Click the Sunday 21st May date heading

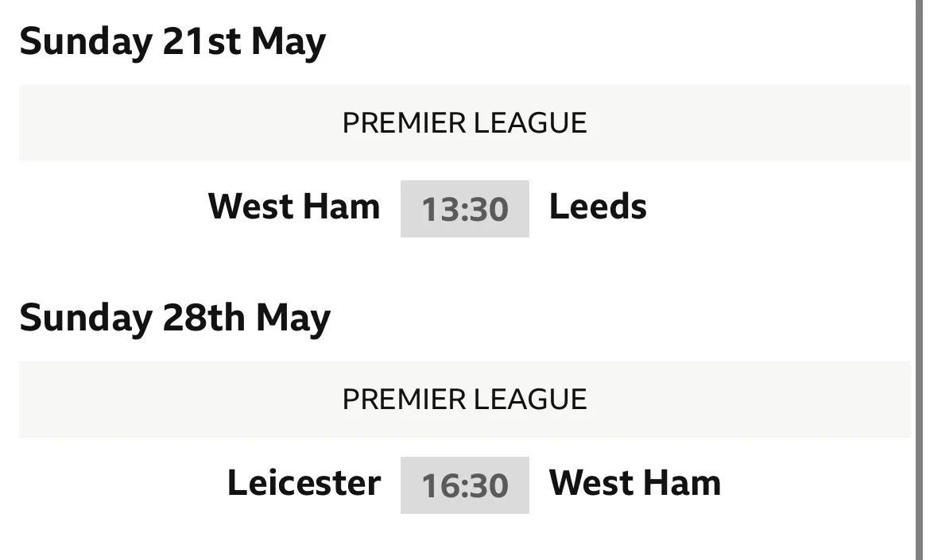coord(172,42)
